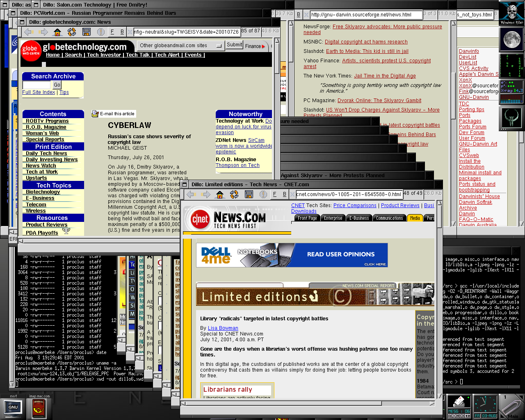Image resolution: width=525 pixels, height=420 pixels.
Task: Select the Media tab on CNET
Action: 415,218
